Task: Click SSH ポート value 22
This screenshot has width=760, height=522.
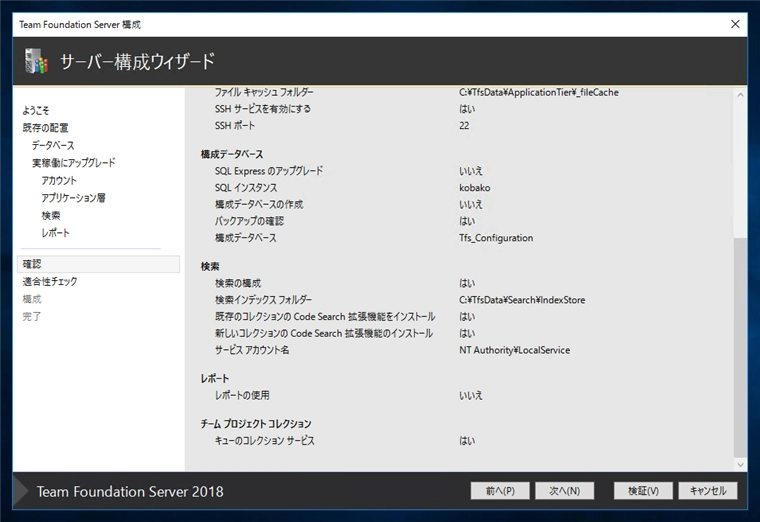Action: pyautogui.click(x=464, y=126)
